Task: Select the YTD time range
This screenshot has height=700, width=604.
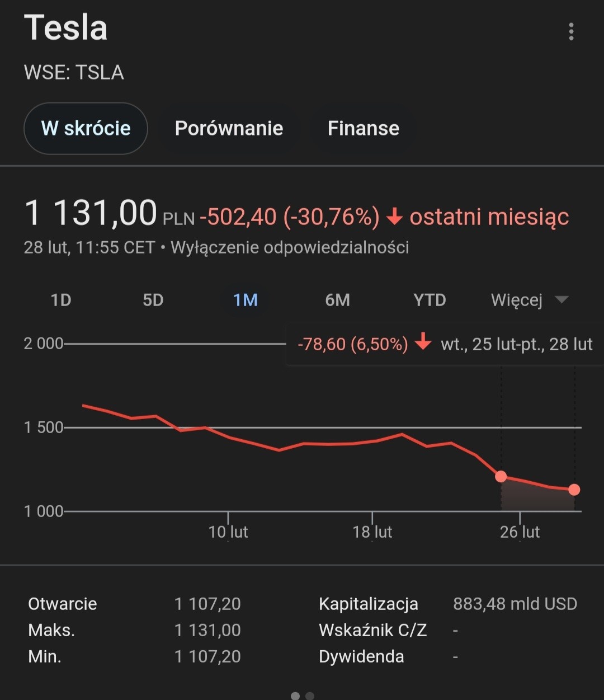Action: (430, 300)
